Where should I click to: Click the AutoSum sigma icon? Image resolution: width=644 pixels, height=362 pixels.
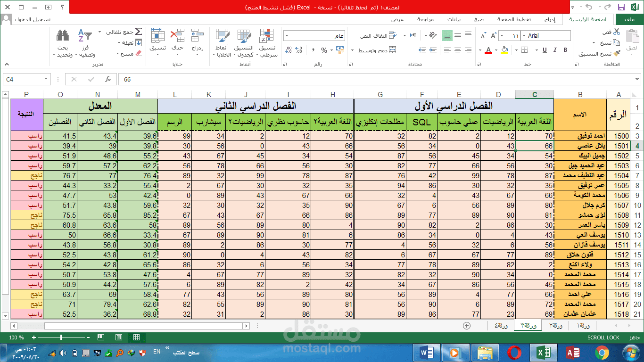[x=138, y=32]
